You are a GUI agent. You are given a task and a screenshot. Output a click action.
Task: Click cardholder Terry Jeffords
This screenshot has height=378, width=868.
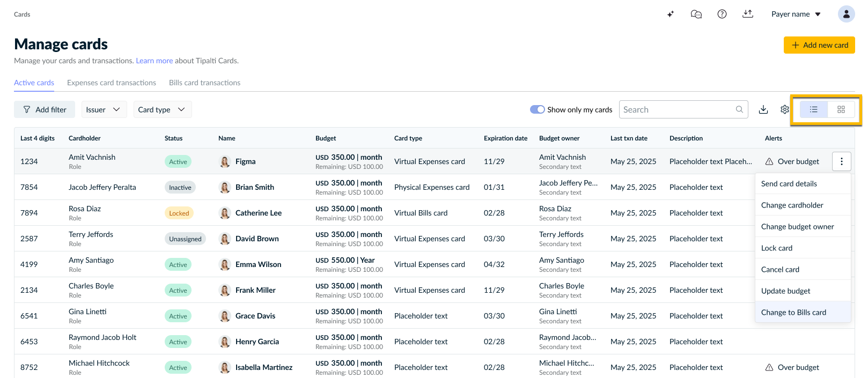[91, 234]
